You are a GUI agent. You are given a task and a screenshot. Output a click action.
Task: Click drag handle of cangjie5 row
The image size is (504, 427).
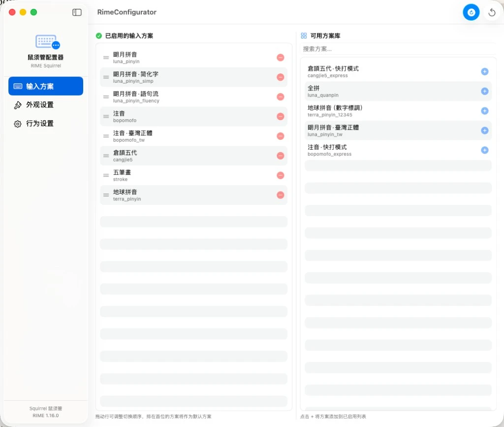point(106,156)
